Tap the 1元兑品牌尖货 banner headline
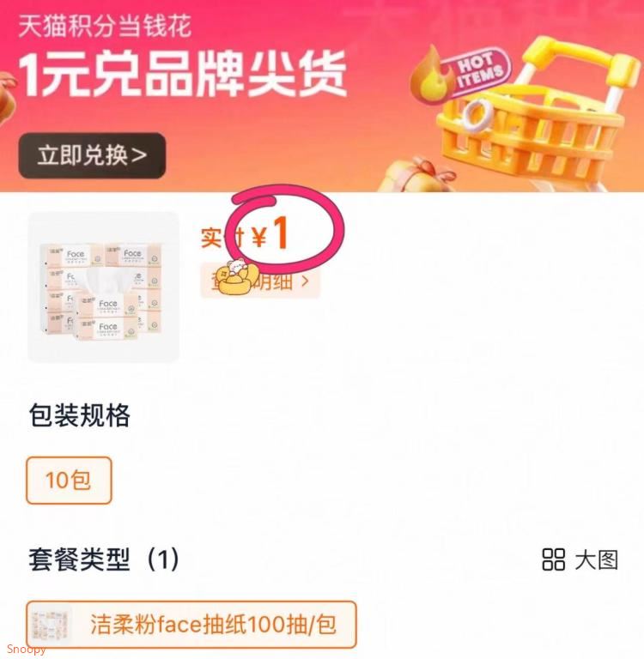The height and width of the screenshot is (659, 644). tap(183, 74)
